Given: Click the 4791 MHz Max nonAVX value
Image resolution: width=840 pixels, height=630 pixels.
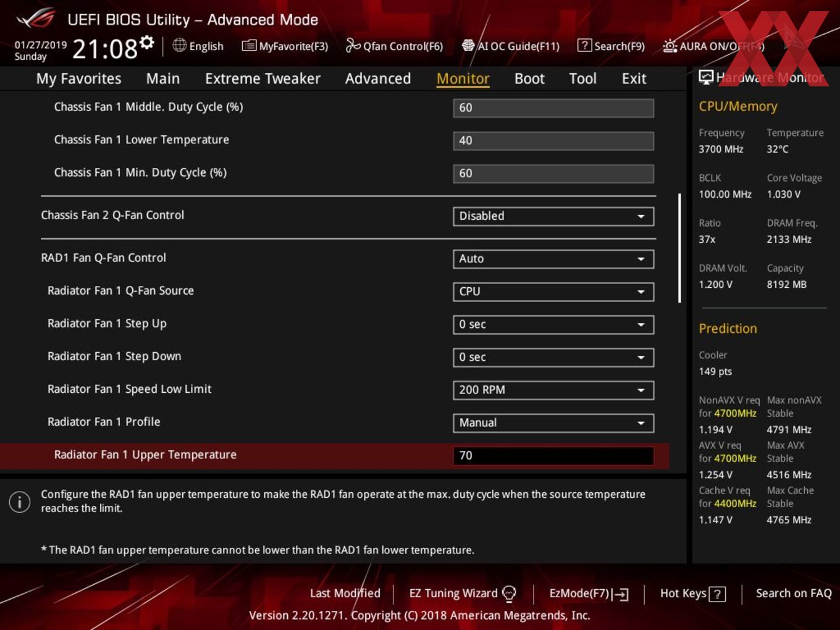Looking at the screenshot, I should [789, 429].
